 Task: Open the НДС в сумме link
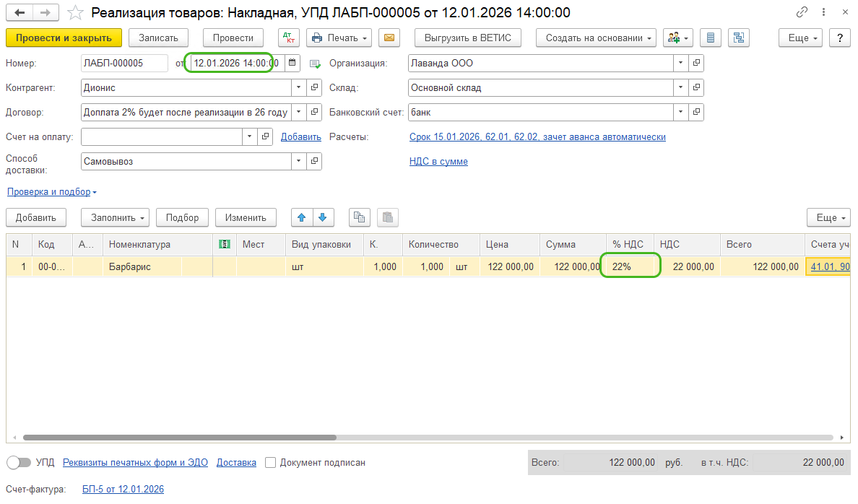click(x=438, y=161)
